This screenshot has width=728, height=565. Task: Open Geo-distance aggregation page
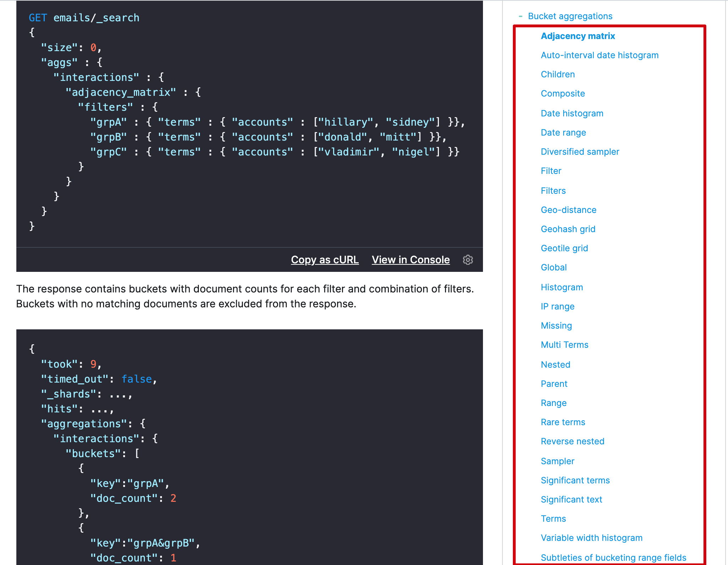[568, 210]
